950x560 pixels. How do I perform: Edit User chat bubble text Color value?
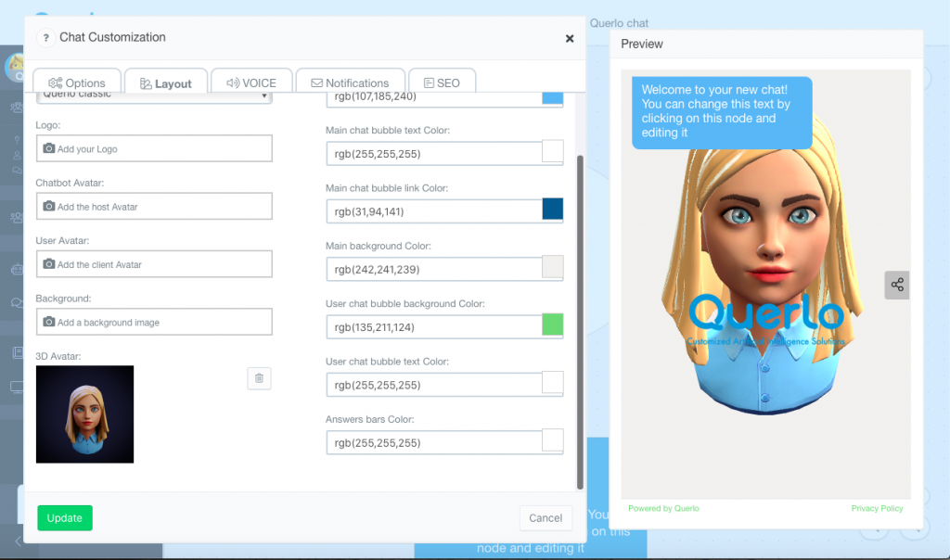tap(434, 385)
